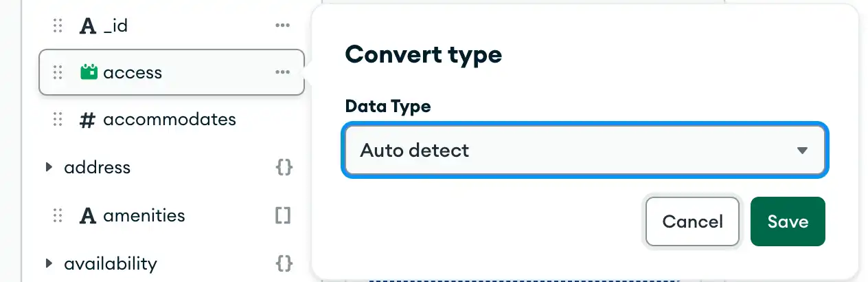Screen dimensions: 868x282
Task: Click the drag handle beside access field
Action: 58,72
